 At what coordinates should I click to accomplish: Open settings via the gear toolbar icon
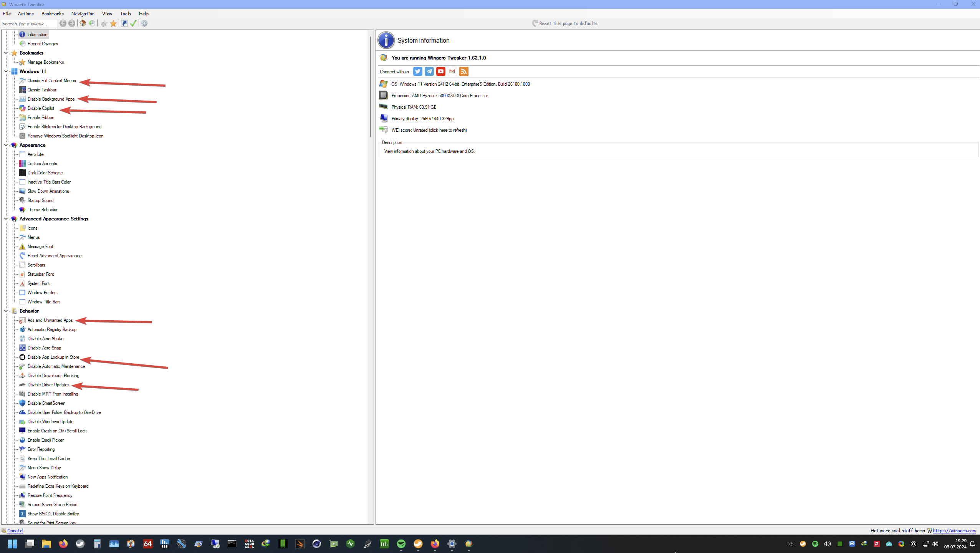pos(144,23)
